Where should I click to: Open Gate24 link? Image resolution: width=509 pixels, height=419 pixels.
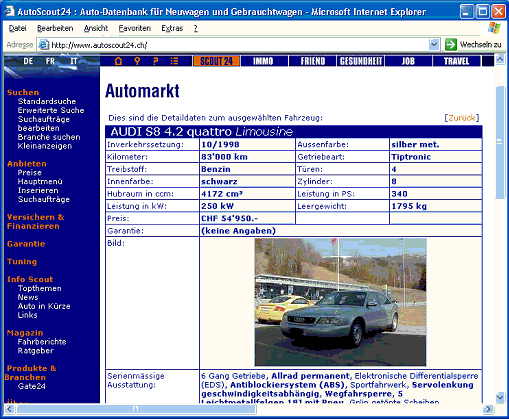(x=32, y=386)
